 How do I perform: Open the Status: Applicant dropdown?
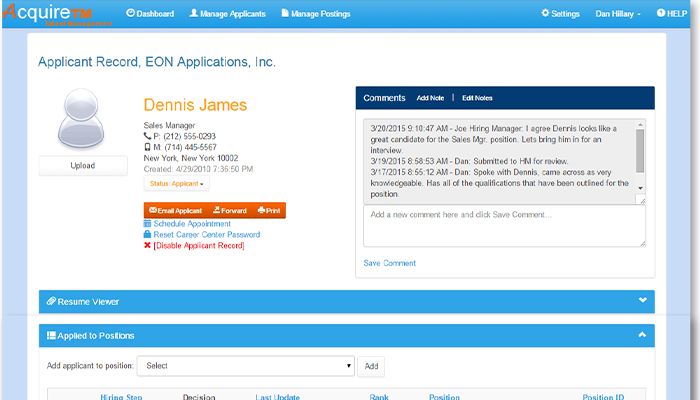[x=177, y=184]
